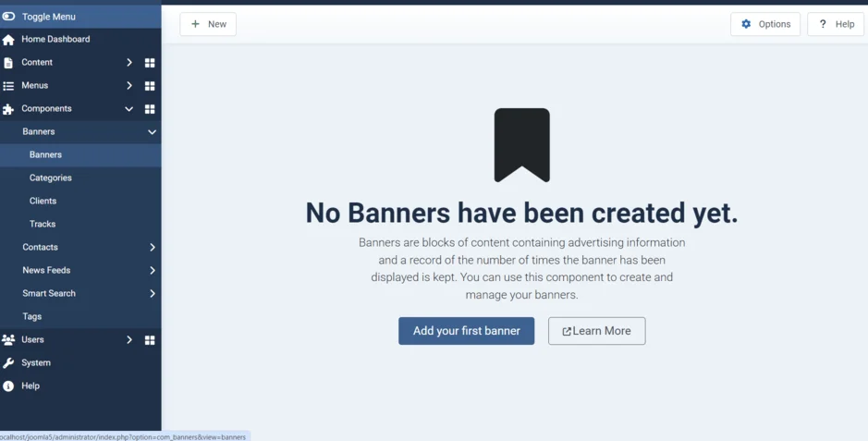Click the Content file icon

8,63
